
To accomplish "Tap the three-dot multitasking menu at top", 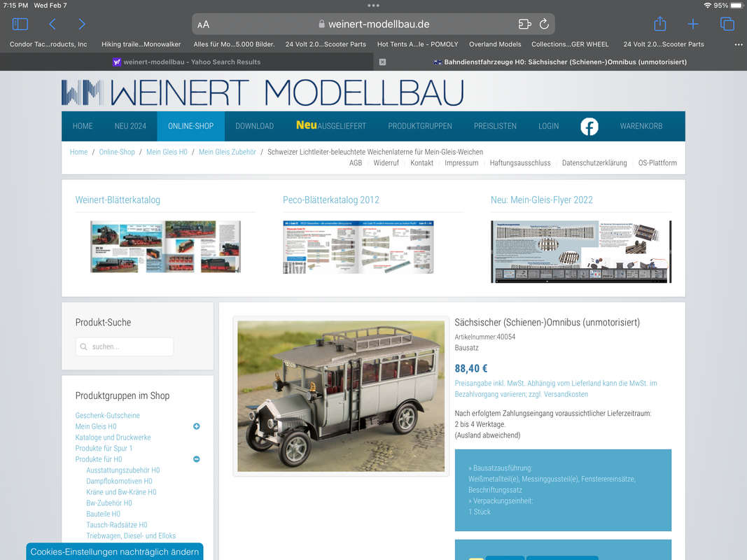I will (374, 6).
